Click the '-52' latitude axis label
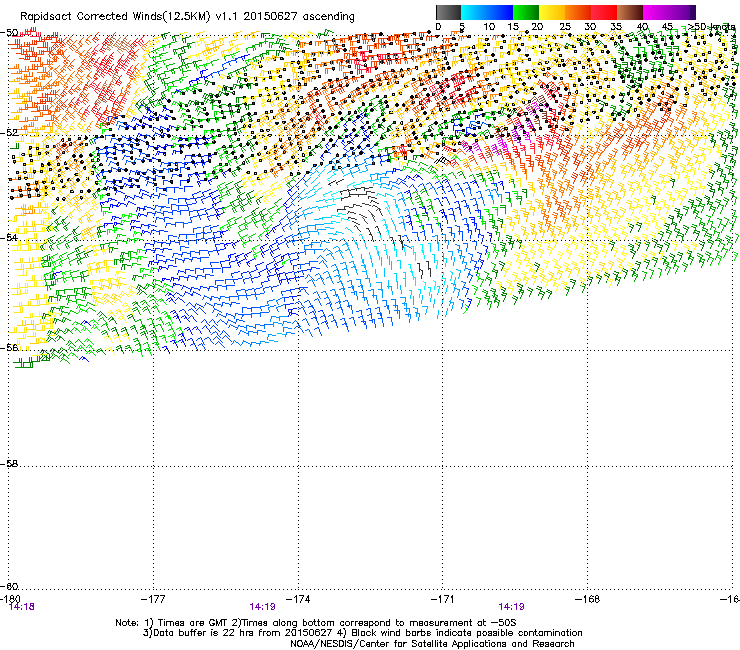Viewport: 740px width, 650px height. 9,133
